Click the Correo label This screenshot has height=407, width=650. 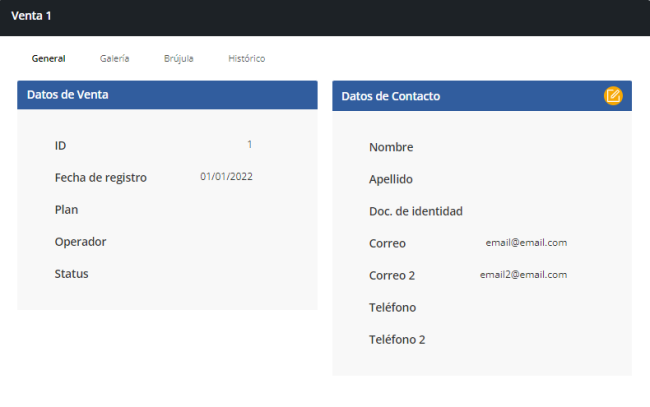click(387, 243)
